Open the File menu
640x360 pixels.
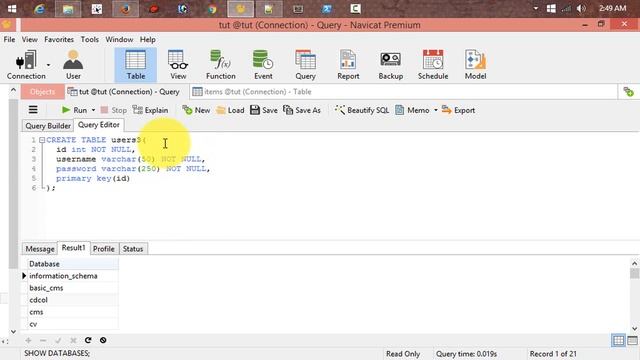pos(9,40)
